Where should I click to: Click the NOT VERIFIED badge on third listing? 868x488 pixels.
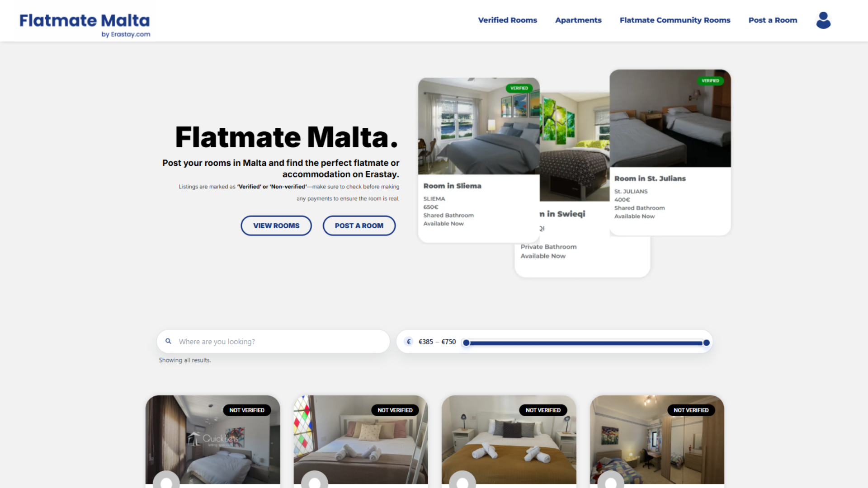pos(544,410)
